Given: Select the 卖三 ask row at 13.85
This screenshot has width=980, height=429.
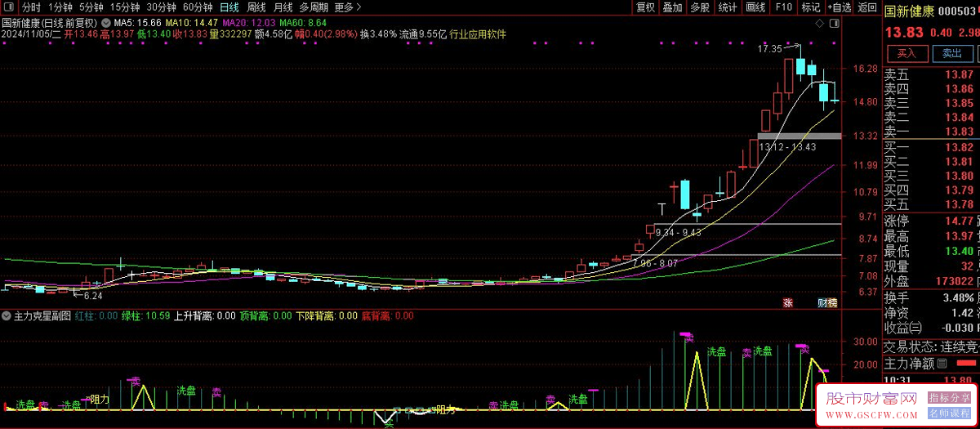Looking at the screenshot, I should (x=931, y=103).
